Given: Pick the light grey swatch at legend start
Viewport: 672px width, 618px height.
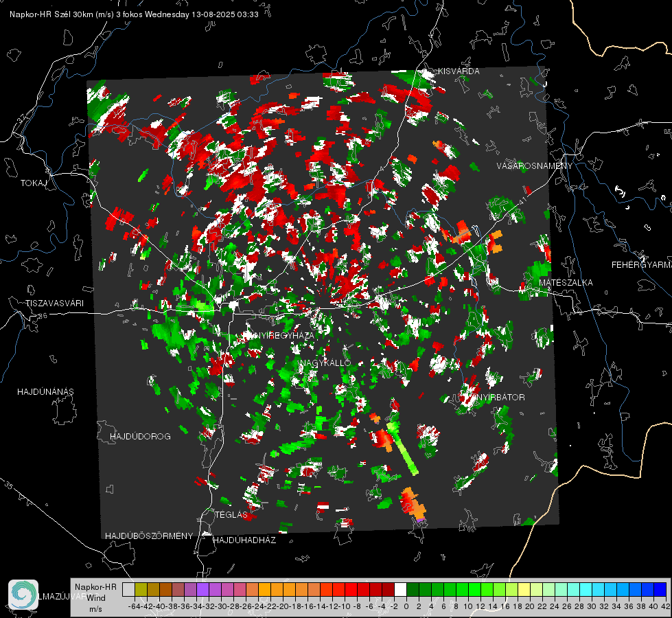Looking at the screenshot, I should [x=128, y=589].
